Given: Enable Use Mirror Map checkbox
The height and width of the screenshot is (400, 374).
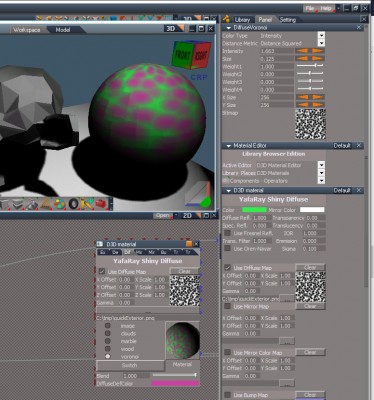Looking at the screenshot, I should point(228,306).
